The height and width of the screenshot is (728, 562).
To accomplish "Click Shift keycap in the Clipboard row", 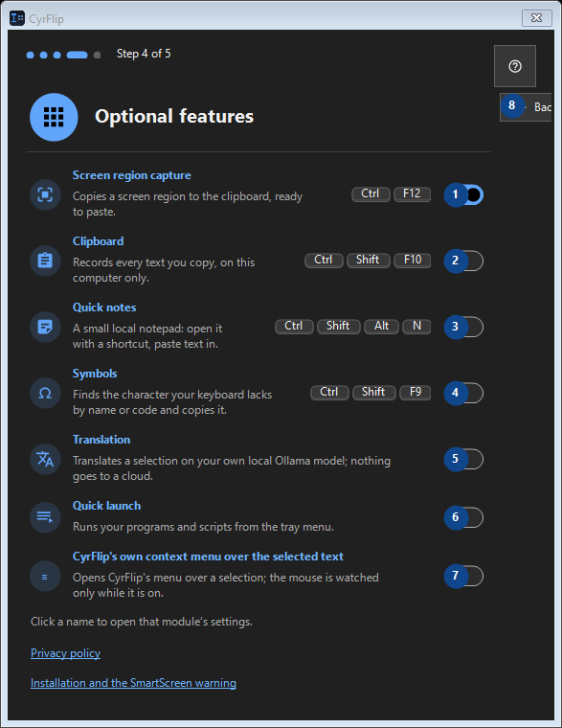I will (368, 260).
